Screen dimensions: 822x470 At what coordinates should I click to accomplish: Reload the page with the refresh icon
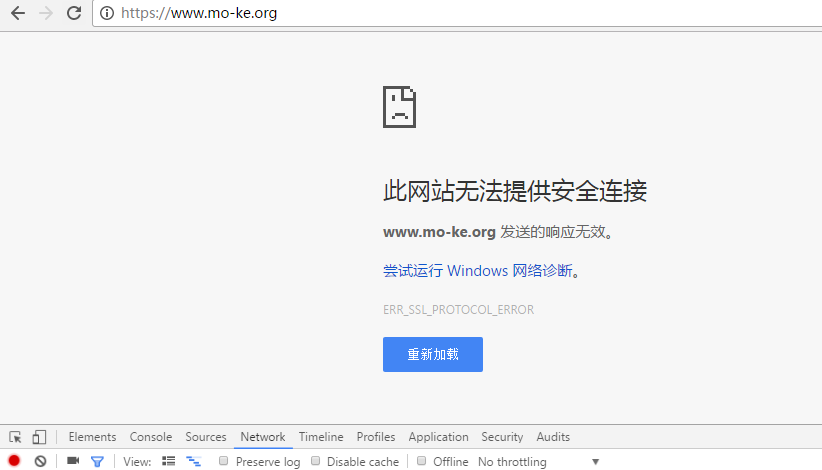[74, 13]
